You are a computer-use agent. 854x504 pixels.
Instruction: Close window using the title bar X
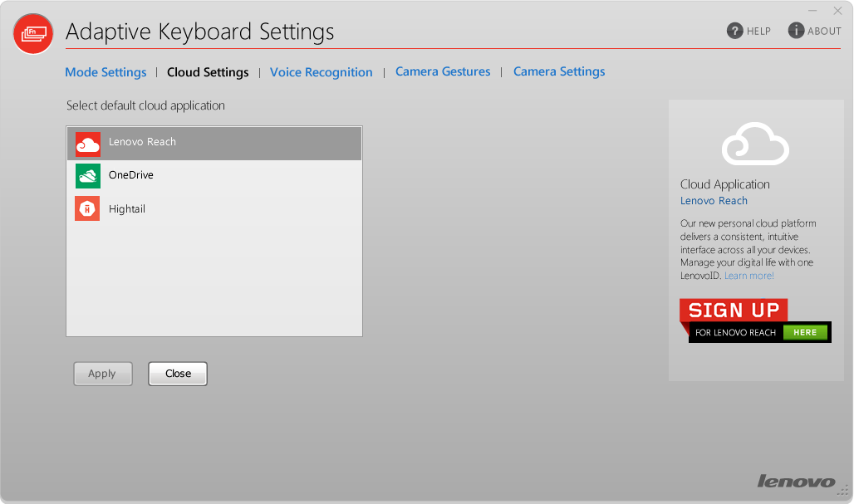(837, 11)
